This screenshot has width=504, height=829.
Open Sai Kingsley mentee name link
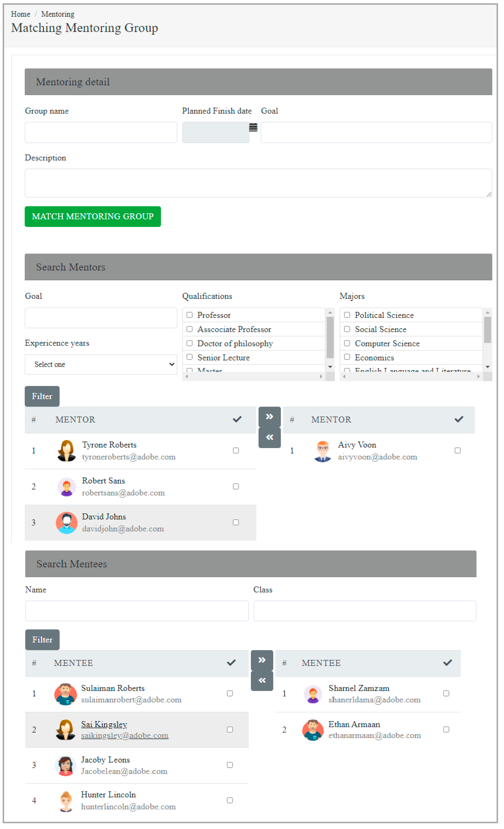click(104, 724)
